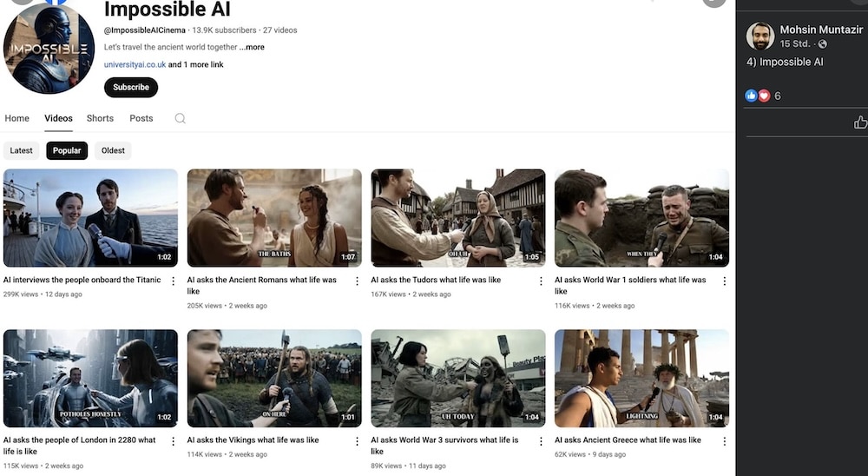Screen dimensions: 868x476
Task: Open title 'AI asks World War 3 survivors'
Action: [444, 446]
